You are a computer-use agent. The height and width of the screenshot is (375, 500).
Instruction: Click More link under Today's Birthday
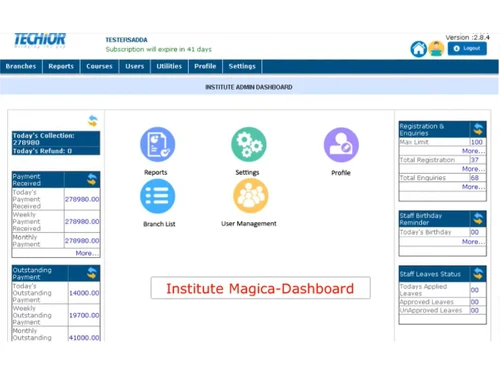[x=473, y=241]
